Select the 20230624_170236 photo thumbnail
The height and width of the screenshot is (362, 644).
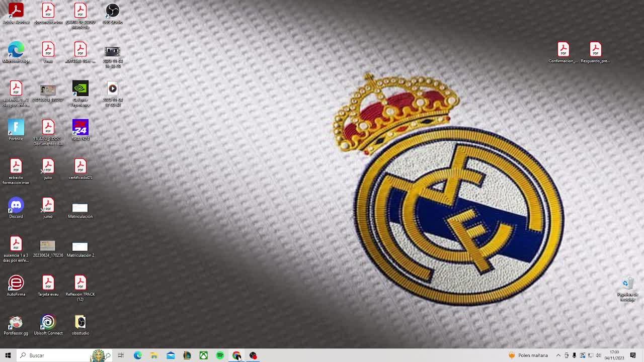[48, 249]
